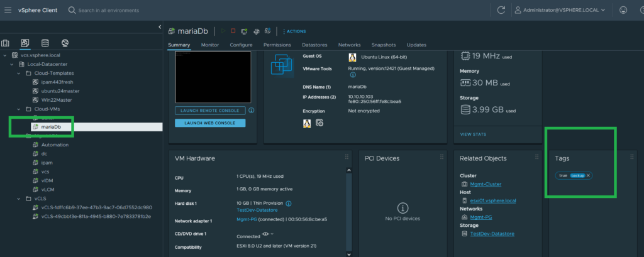Open the smiley feedback icon
644x257 pixels.
point(623,10)
